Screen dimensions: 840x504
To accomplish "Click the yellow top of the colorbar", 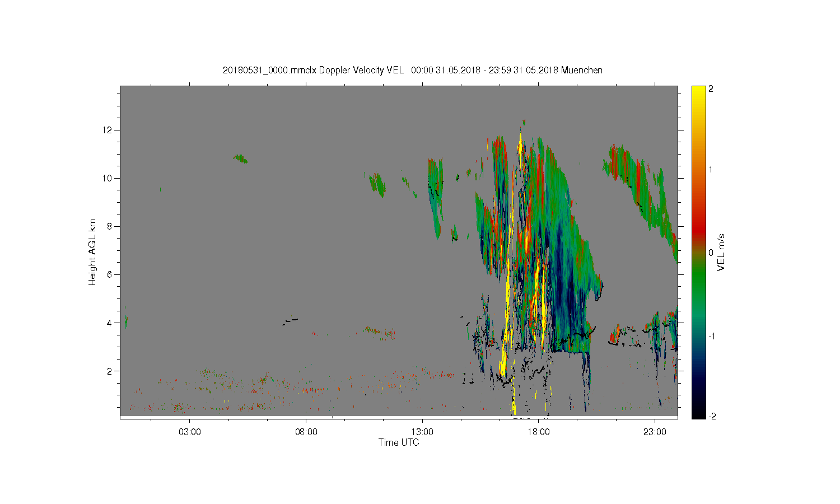I will (x=698, y=92).
